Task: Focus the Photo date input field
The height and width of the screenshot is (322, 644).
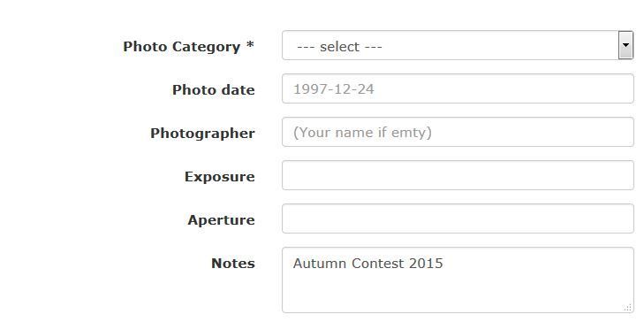Action: (458, 88)
